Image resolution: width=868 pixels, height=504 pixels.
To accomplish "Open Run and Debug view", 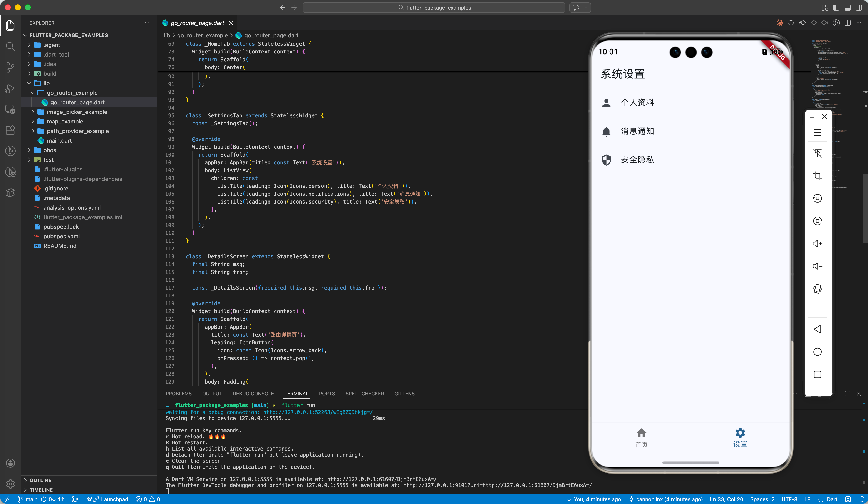I will 10,88.
